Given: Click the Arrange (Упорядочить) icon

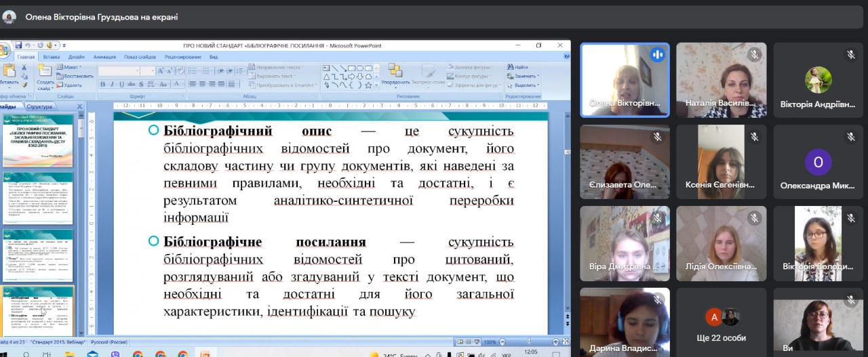Looking at the screenshot, I should click(x=395, y=73).
